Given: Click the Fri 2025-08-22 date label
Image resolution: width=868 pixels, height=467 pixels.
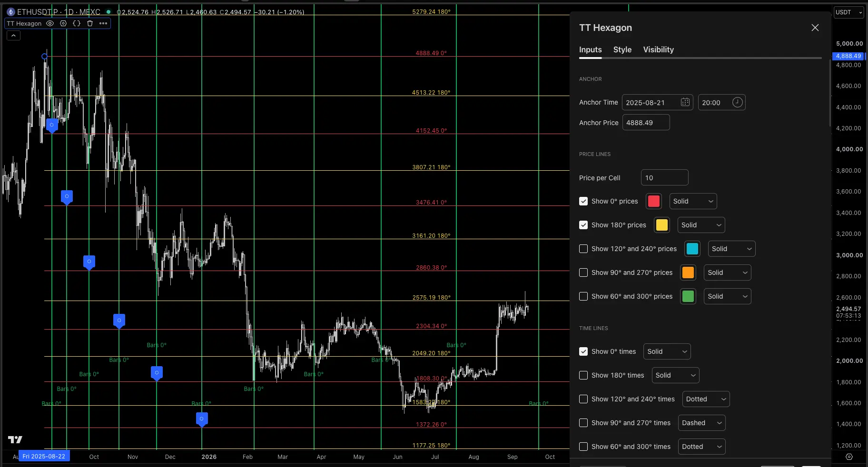Looking at the screenshot, I should (x=44, y=456).
